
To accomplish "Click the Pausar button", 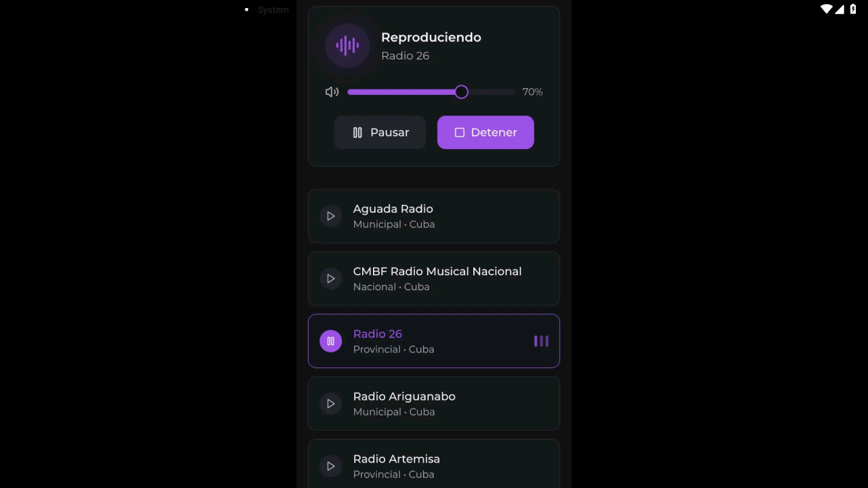I will 380,132.
